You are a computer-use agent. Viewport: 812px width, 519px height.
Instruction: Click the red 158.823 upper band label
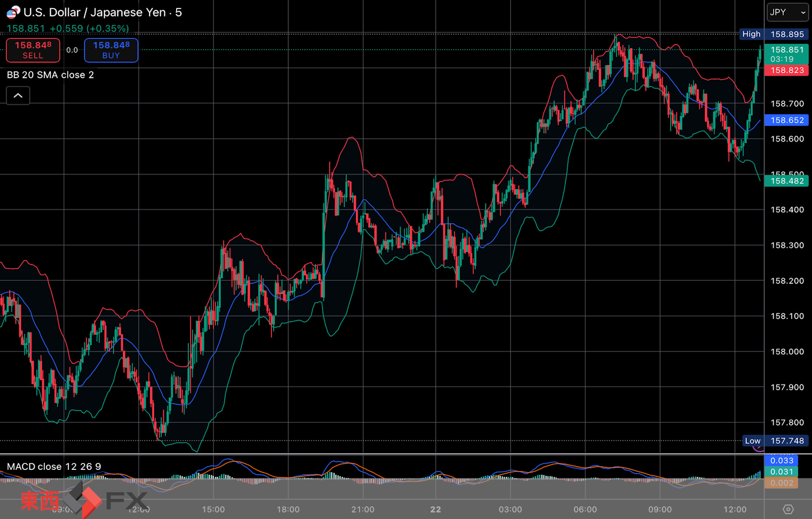point(786,70)
